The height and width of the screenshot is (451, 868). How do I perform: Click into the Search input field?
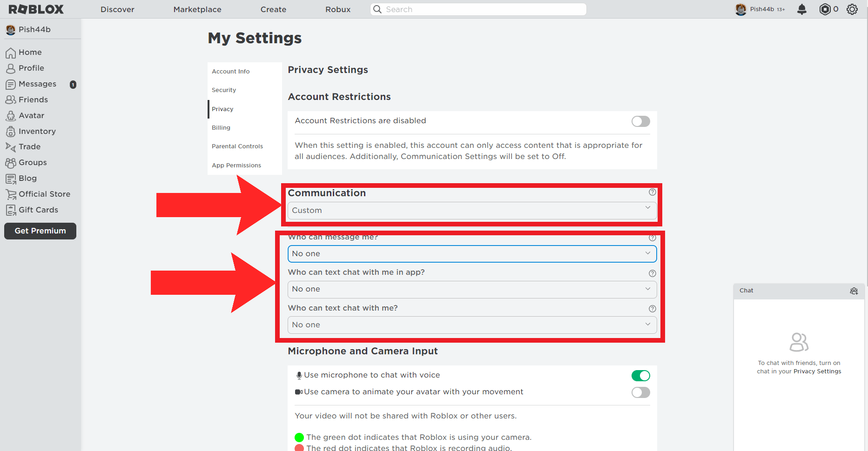(x=478, y=9)
